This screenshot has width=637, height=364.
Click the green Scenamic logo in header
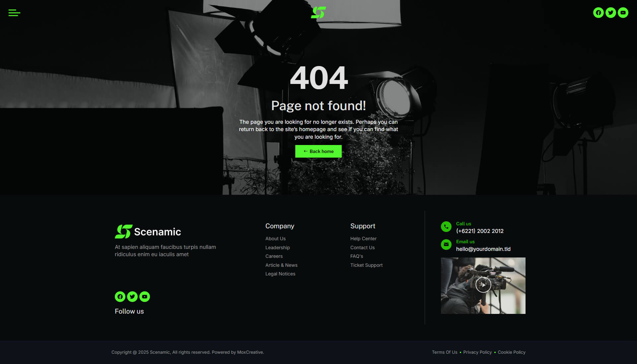tap(318, 13)
